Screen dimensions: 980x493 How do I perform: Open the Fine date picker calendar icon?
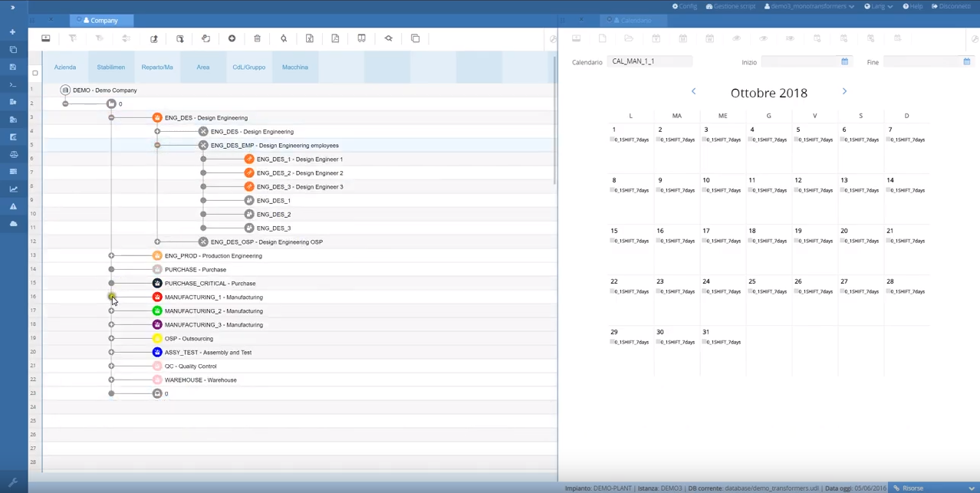pyautogui.click(x=967, y=61)
